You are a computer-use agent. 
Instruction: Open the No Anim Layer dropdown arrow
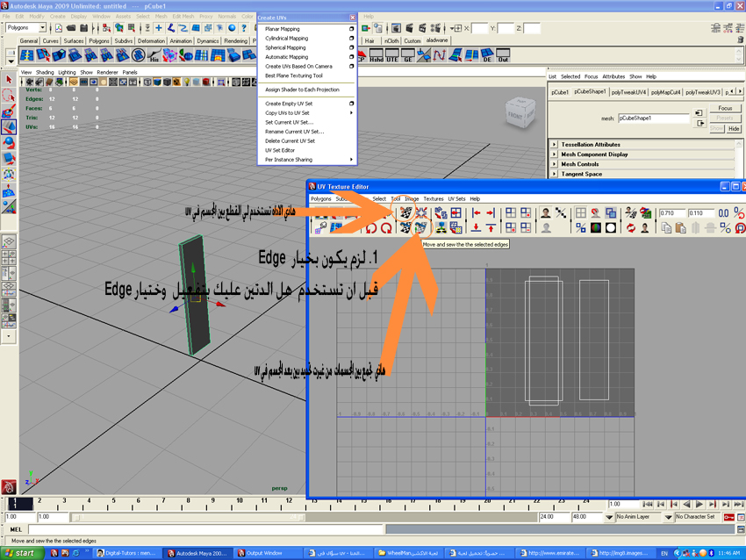[609, 517]
